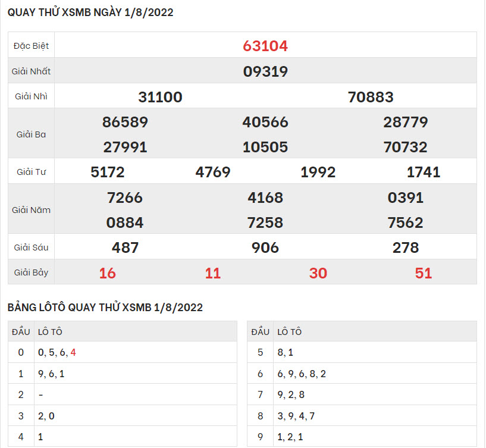
Task: Click second prize number 70883
Action: (371, 97)
